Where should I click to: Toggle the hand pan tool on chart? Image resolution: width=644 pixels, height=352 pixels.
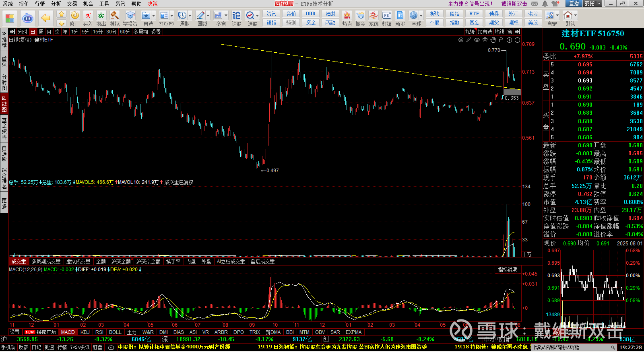[493, 40]
